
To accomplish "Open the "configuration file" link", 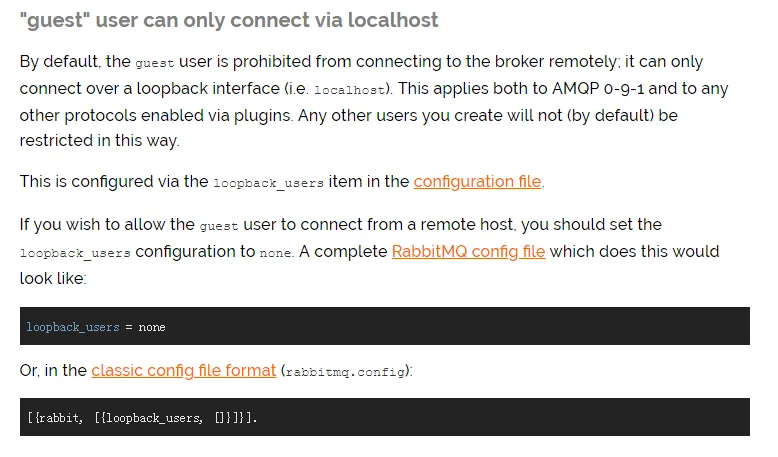I will 477,182.
